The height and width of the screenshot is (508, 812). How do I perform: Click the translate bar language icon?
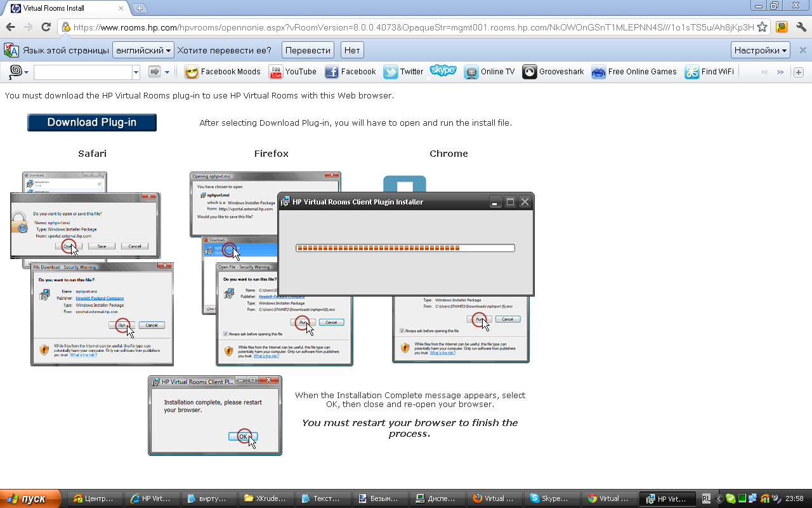pyautogui.click(x=11, y=50)
